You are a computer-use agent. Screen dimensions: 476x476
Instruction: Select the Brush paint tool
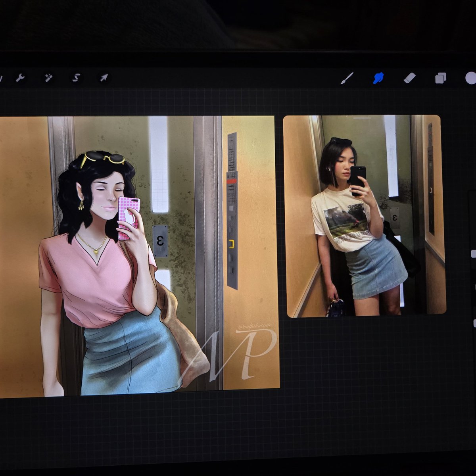(347, 78)
